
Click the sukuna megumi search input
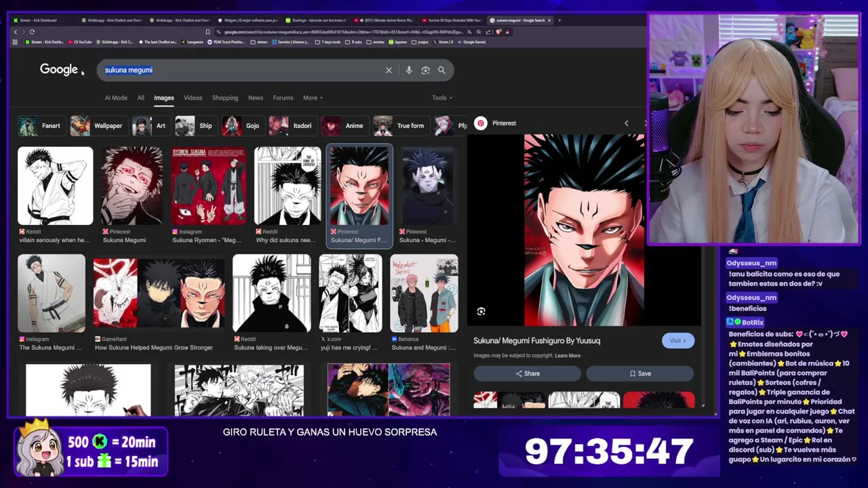[241, 70]
